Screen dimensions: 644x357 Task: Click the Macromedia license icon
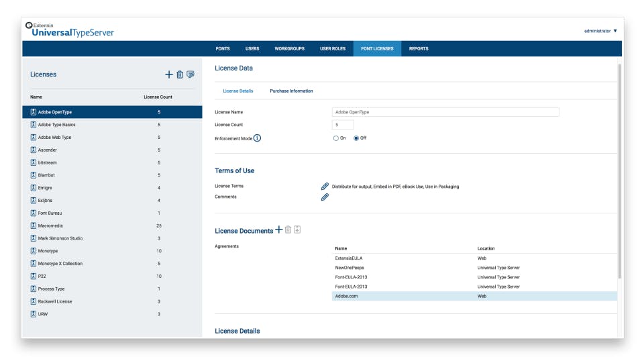(34, 225)
